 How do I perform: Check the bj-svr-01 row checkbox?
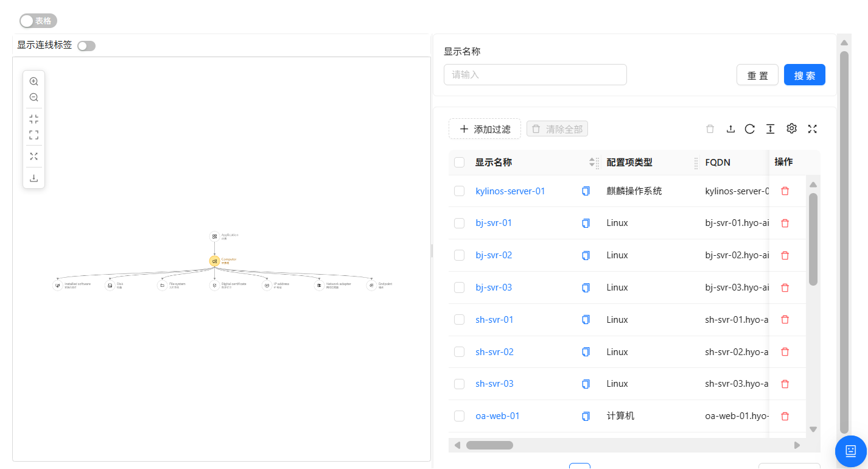click(x=460, y=223)
